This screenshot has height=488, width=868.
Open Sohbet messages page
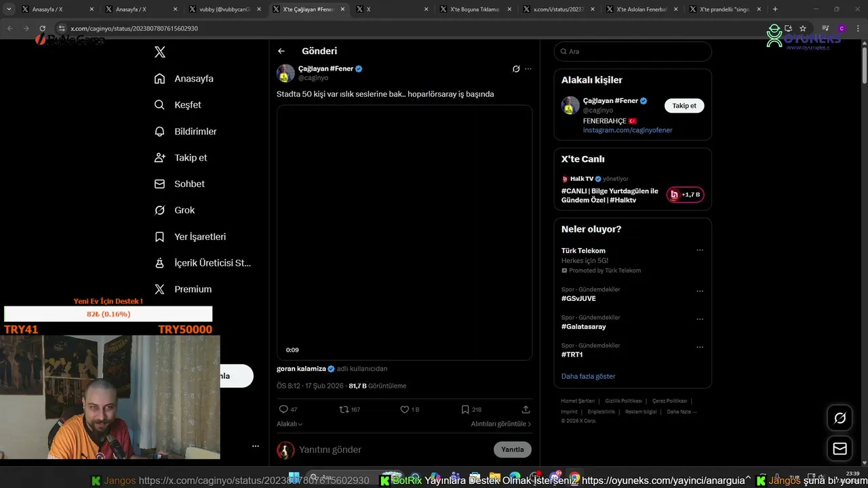[179, 184]
